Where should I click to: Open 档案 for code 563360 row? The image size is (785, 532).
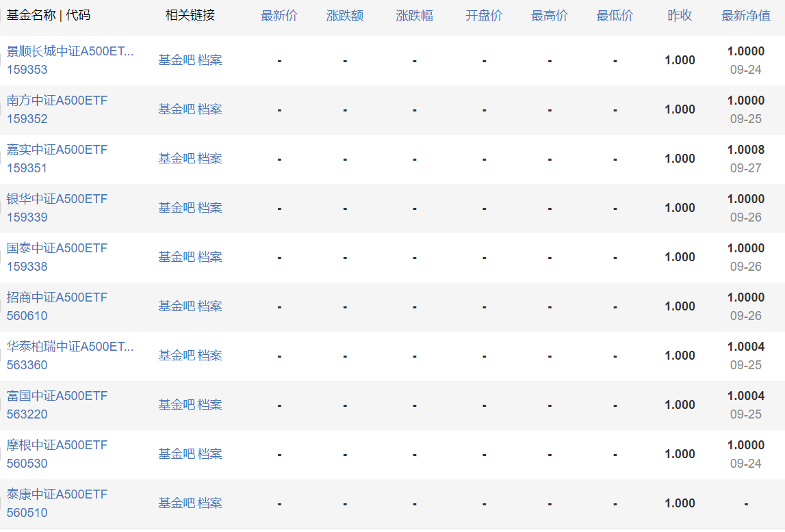(210, 356)
